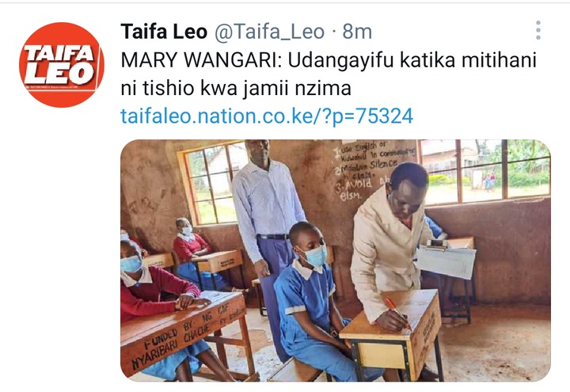Open the tweet's three-dot more options menu
The image size is (570, 392).
click(538, 30)
